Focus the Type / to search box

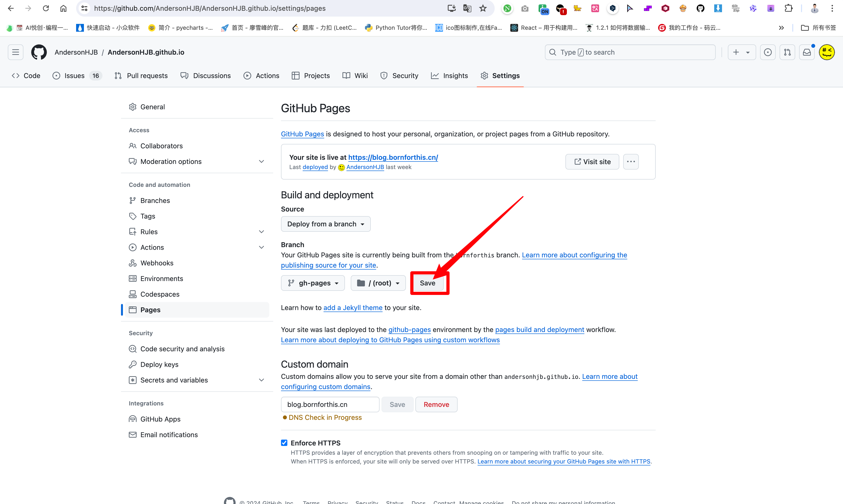[630, 52]
